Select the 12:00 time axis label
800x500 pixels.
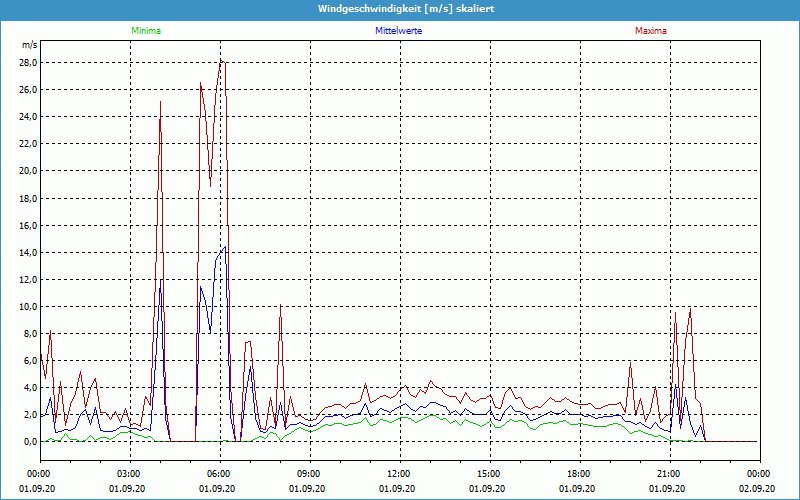[399, 473]
